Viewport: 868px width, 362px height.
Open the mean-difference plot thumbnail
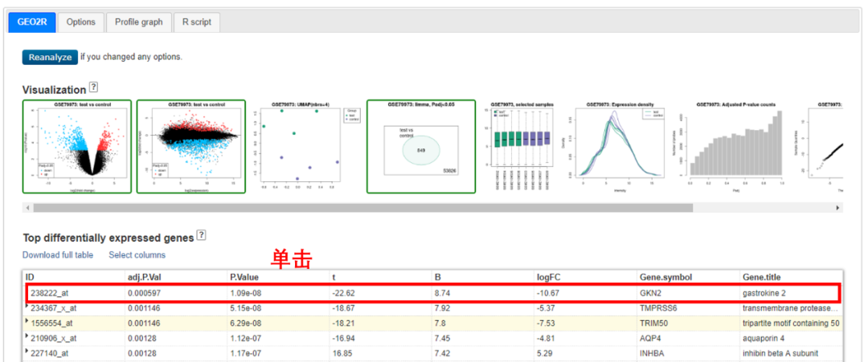[191, 146]
